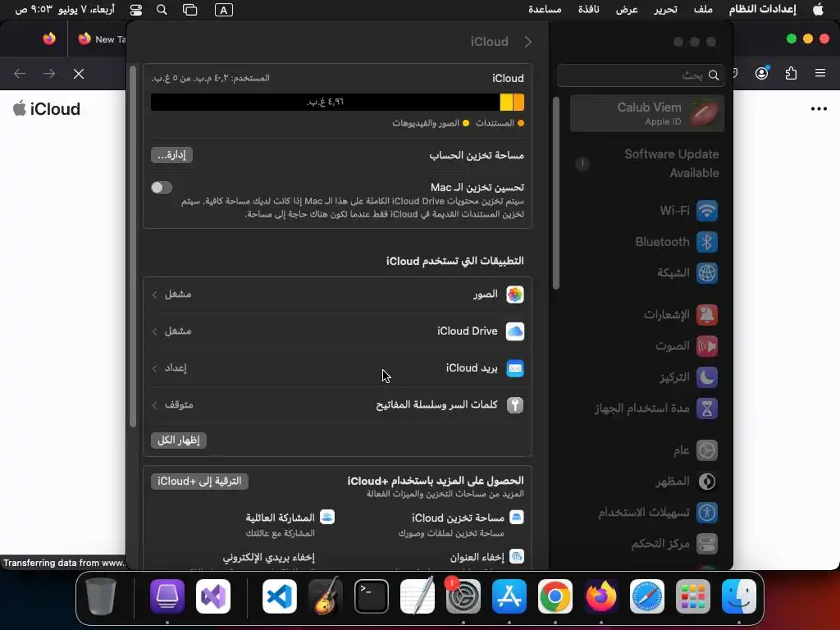Open Spotlight search in menu bar

(x=162, y=10)
